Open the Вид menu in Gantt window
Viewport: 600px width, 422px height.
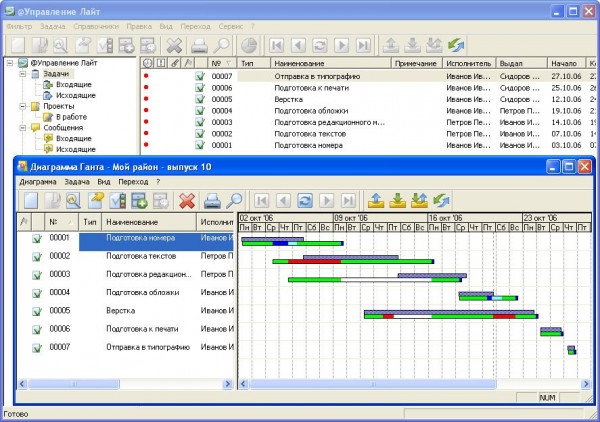click(104, 182)
